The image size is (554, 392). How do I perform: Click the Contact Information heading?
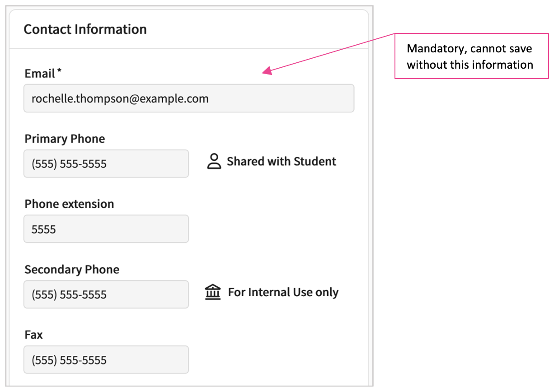click(85, 29)
